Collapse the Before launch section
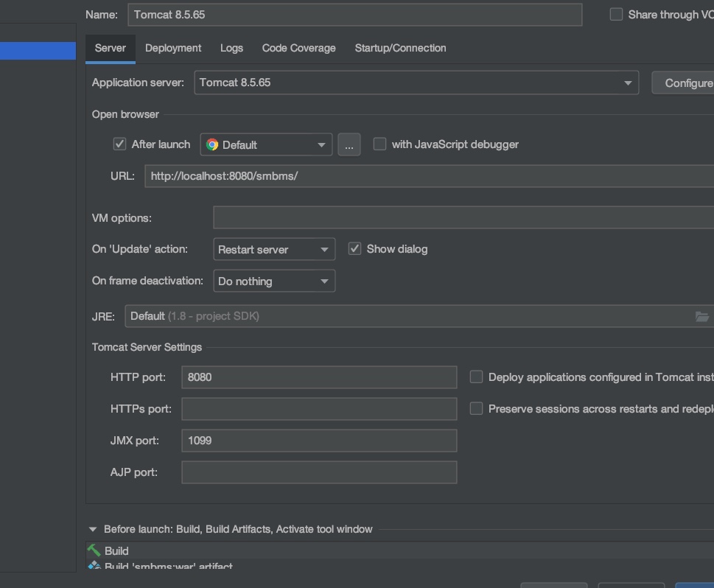Viewport: 714px width, 588px height. [93, 529]
